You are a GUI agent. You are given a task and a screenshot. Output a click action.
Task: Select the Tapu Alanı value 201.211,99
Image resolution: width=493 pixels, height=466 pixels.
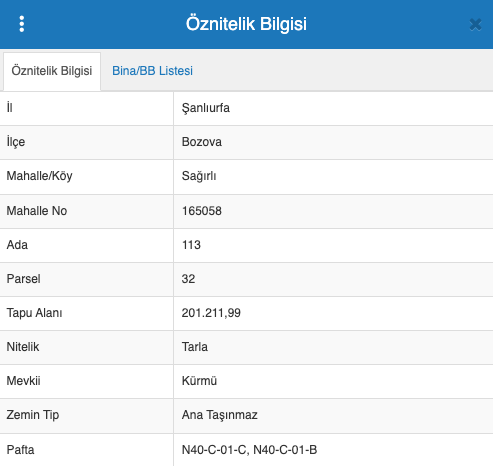point(211,313)
